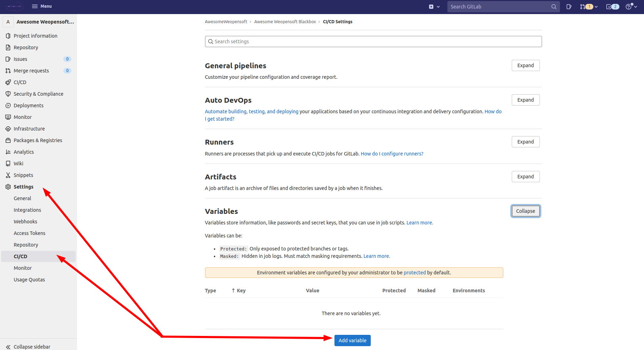Click Learn more link after job scripts

coord(420,223)
